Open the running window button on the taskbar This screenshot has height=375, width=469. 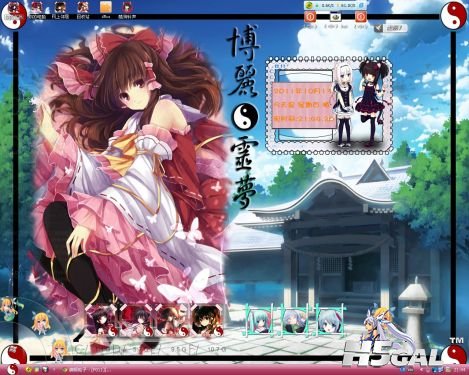click(x=86, y=370)
